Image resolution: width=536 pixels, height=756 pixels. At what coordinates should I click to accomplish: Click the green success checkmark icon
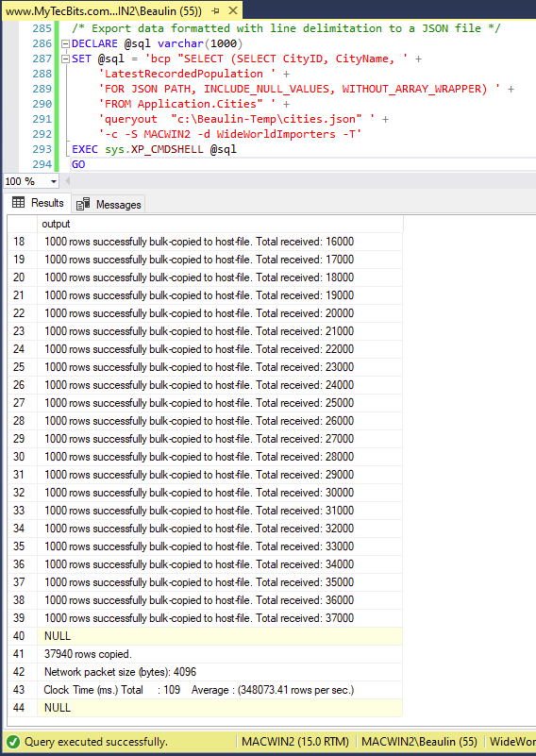[x=13, y=742]
